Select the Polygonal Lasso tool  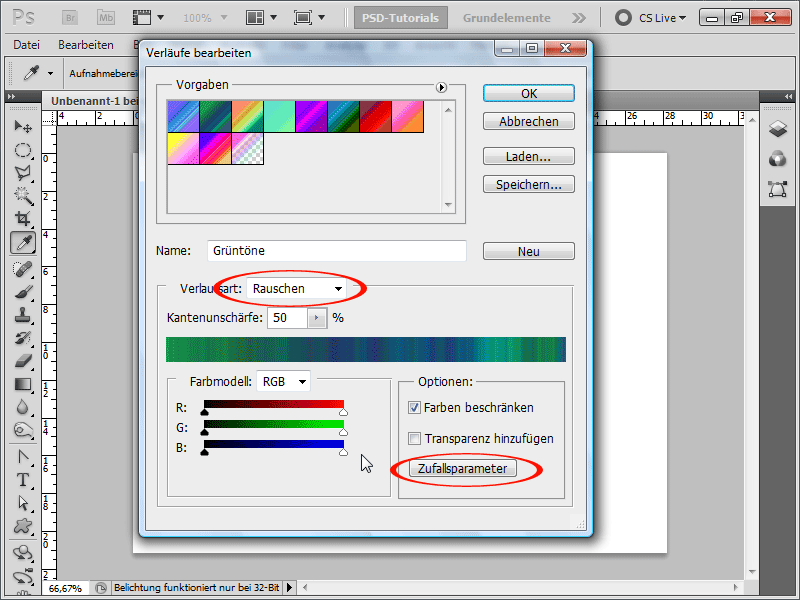pyautogui.click(x=23, y=173)
